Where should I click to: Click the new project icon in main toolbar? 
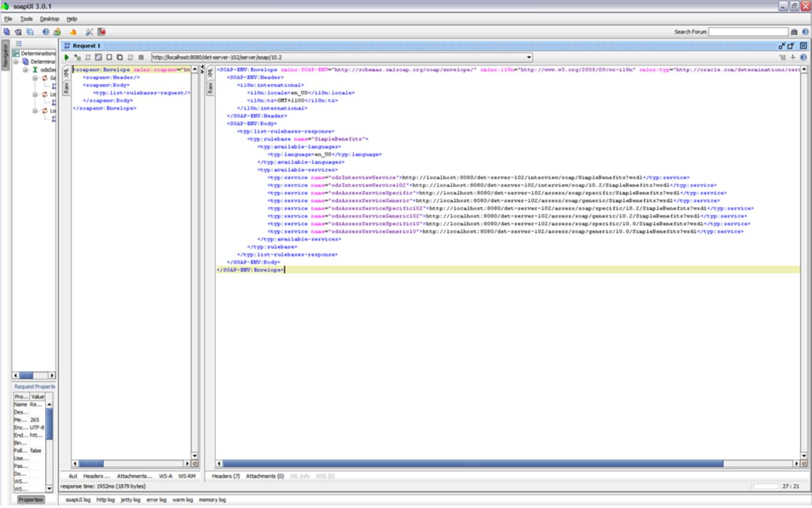(7, 32)
